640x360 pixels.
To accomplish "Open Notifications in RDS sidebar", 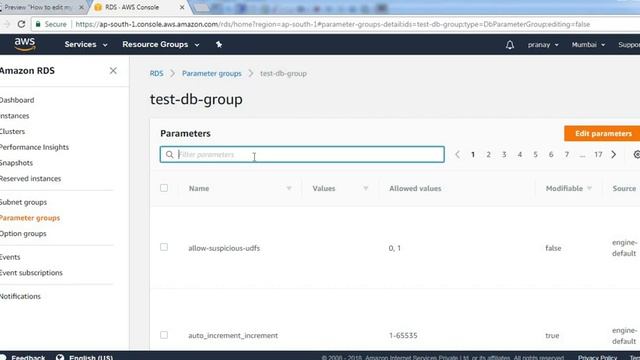I will (20, 296).
